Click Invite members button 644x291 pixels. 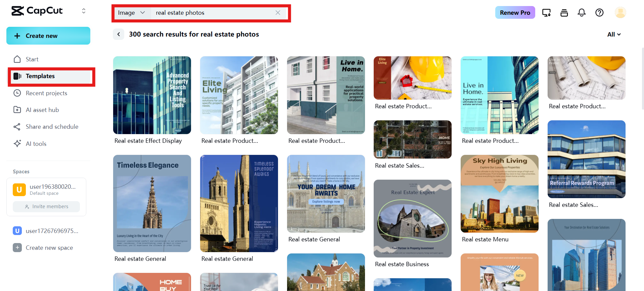tap(46, 207)
